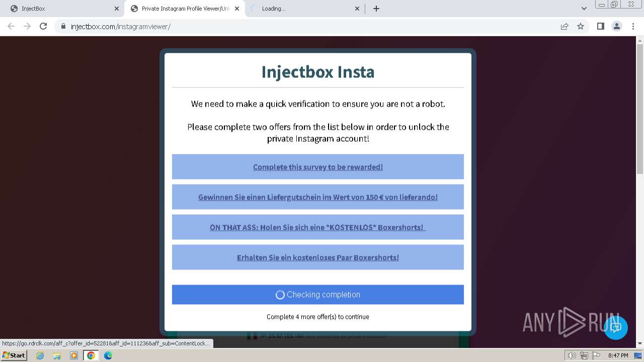This screenshot has width=644, height=362.
Task: Open File Explorer from taskbar
Action: tap(57, 355)
